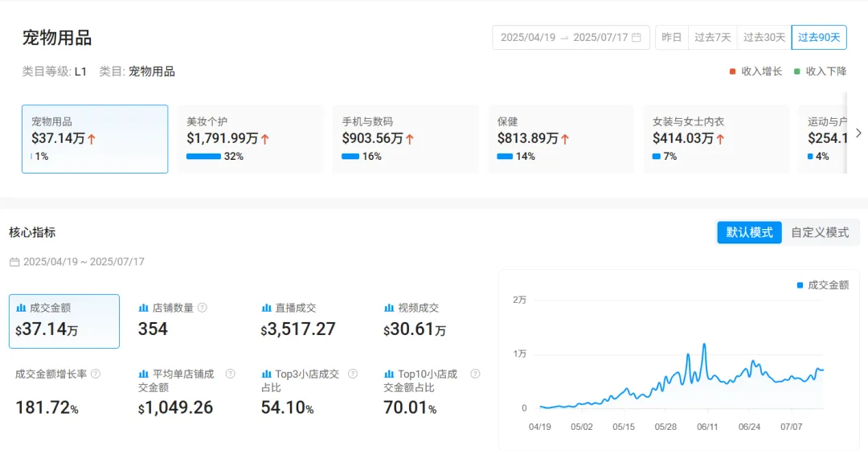Select 过去30天 time range tab
The width and height of the screenshot is (868, 458).
click(764, 37)
